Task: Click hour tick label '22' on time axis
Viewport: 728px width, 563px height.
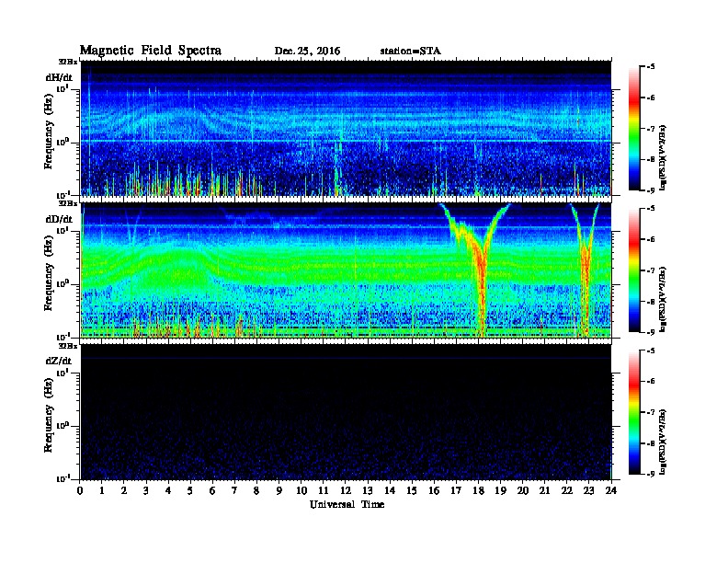Action: pyautogui.click(x=567, y=491)
